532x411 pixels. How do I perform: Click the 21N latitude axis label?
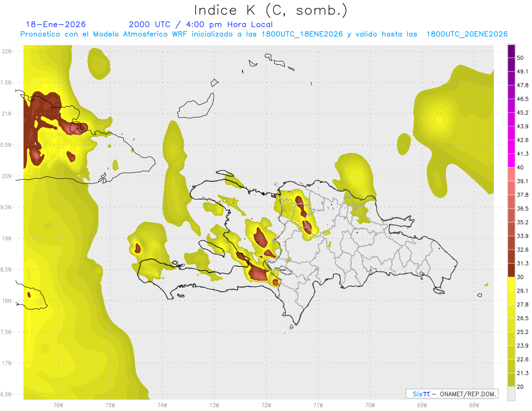click(7, 114)
